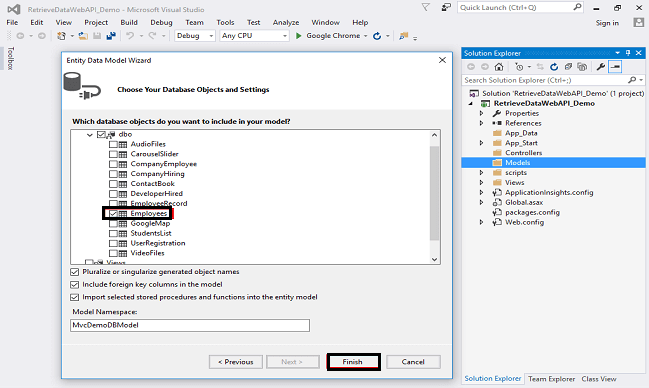Click the pin icon on Solution Explorer
The image size is (649, 388).
pyautogui.click(x=628, y=53)
